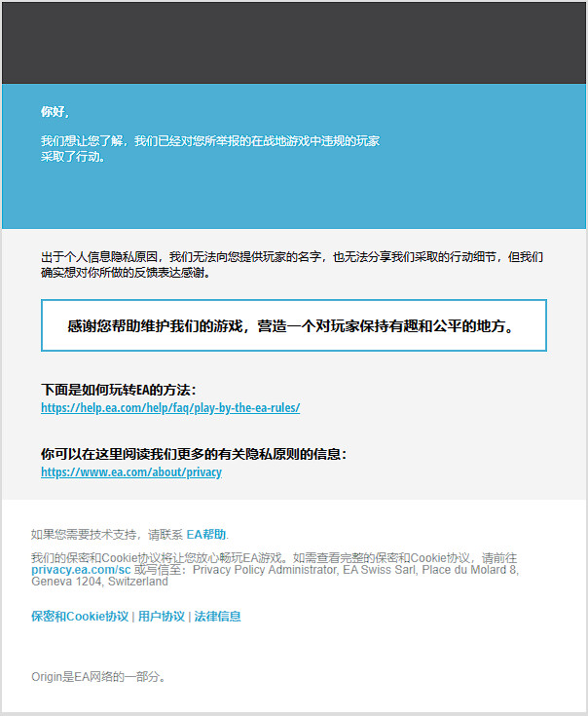Click the EA帮助 support link
This screenshot has height=716, width=588.
(x=206, y=534)
